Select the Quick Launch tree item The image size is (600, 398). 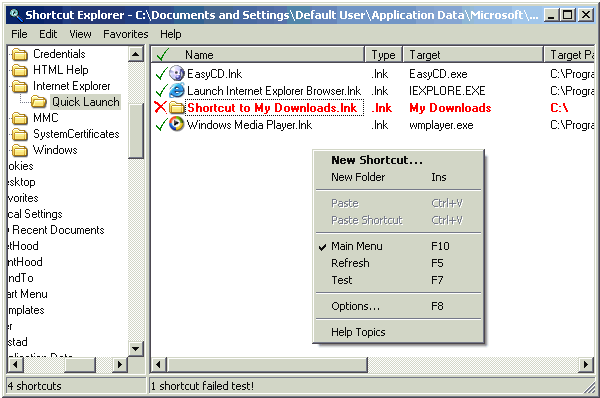point(86,102)
